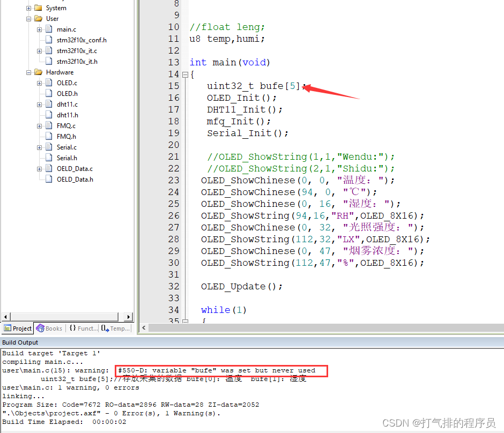Image resolution: width=504 pixels, height=433 pixels.
Task: Select OELD_Data.c in the Hardware group
Action: click(x=75, y=168)
